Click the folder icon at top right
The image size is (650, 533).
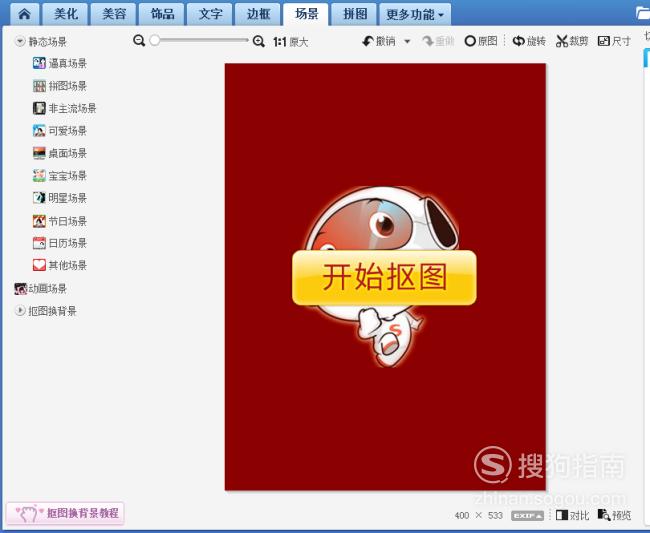coord(643,13)
